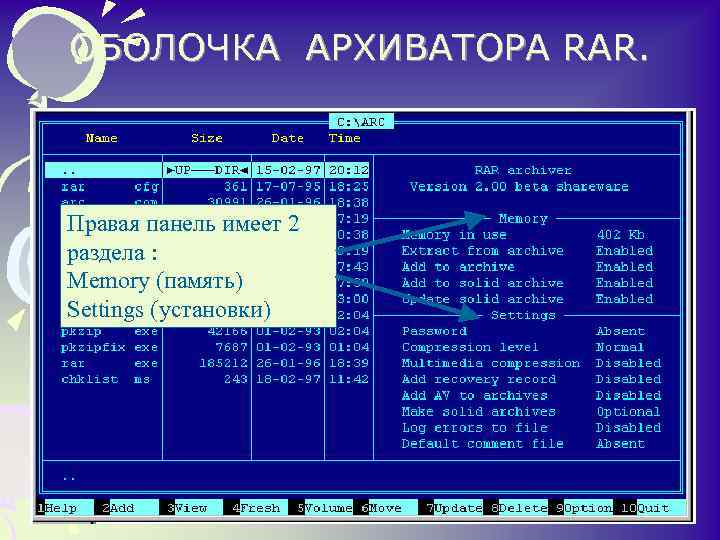The image size is (720, 540).
Task: Select the Password setting
Action: [x=434, y=331]
